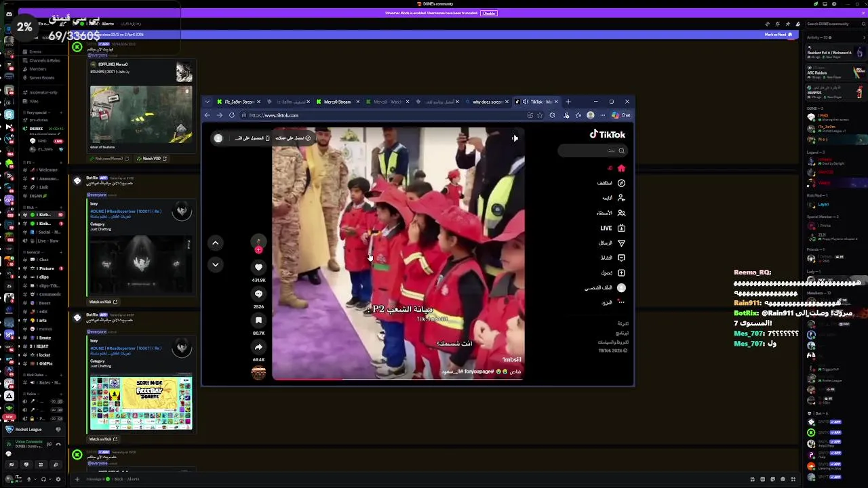Click the TikTok logo

pyautogui.click(x=607, y=134)
